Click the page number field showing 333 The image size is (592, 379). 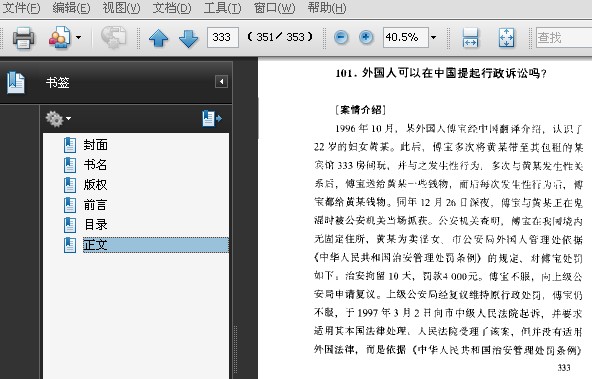tap(223, 37)
